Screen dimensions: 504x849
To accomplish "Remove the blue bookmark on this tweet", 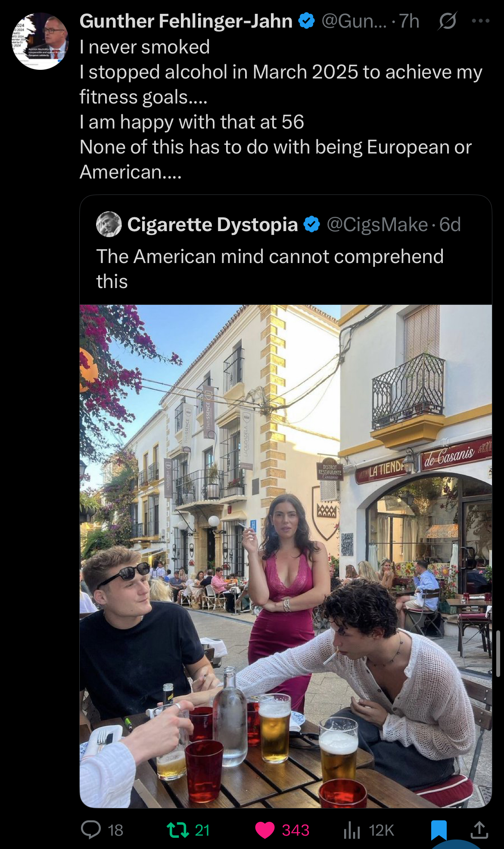I will click(x=439, y=830).
